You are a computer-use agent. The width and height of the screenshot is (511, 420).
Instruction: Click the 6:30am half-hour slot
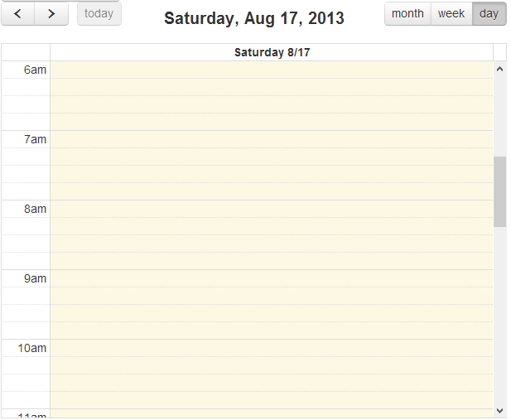[x=272, y=104]
